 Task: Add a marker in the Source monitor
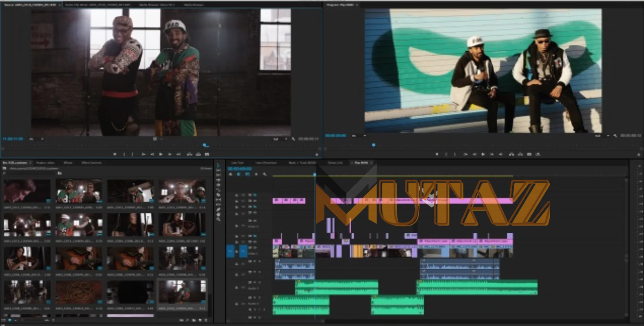[x=115, y=154]
